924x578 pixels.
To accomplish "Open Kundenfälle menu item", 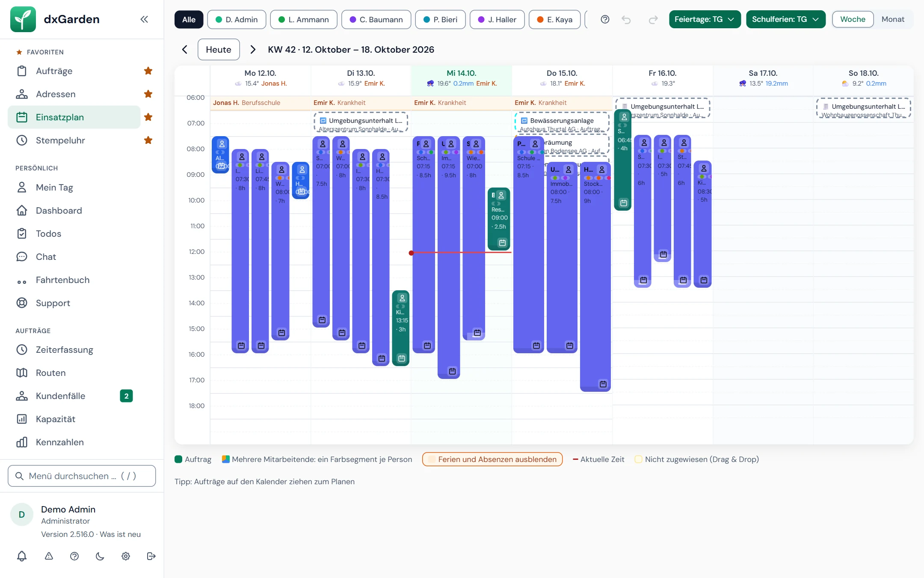I will [x=74, y=396].
